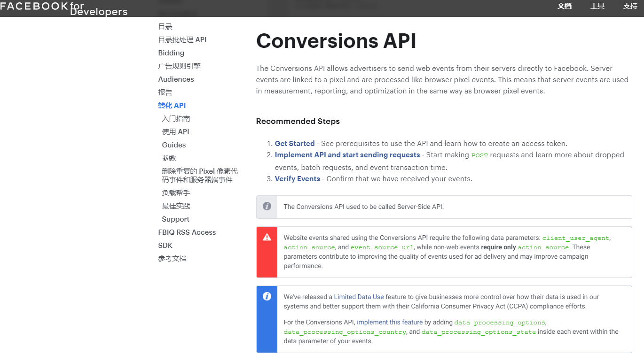The height and width of the screenshot is (354, 644).
Task: Open the 工具 top menu
Action: tap(597, 6)
